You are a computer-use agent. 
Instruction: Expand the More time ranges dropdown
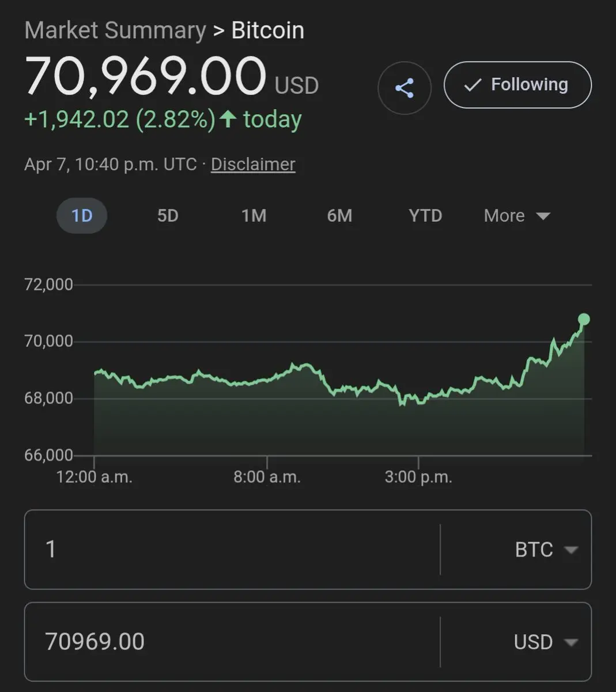pos(517,216)
